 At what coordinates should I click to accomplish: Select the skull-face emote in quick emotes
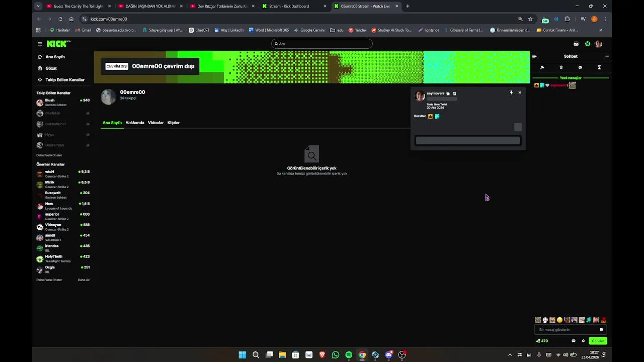[x=545, y=320]
